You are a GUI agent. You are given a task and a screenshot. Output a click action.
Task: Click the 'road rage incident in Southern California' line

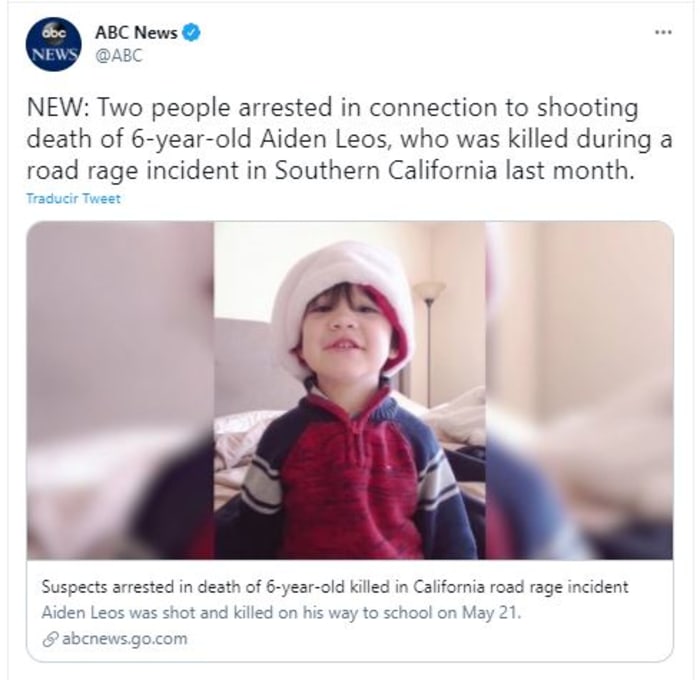tap(330, 170)
